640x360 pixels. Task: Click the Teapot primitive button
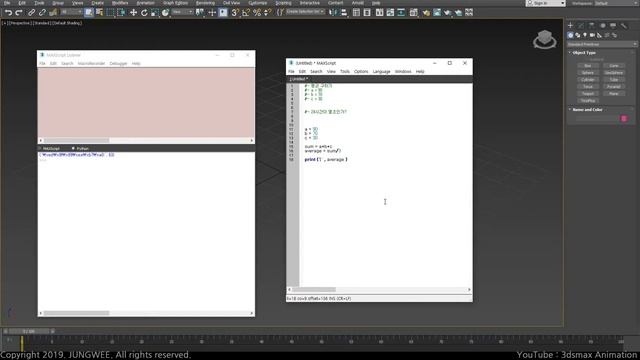point(587,93)
